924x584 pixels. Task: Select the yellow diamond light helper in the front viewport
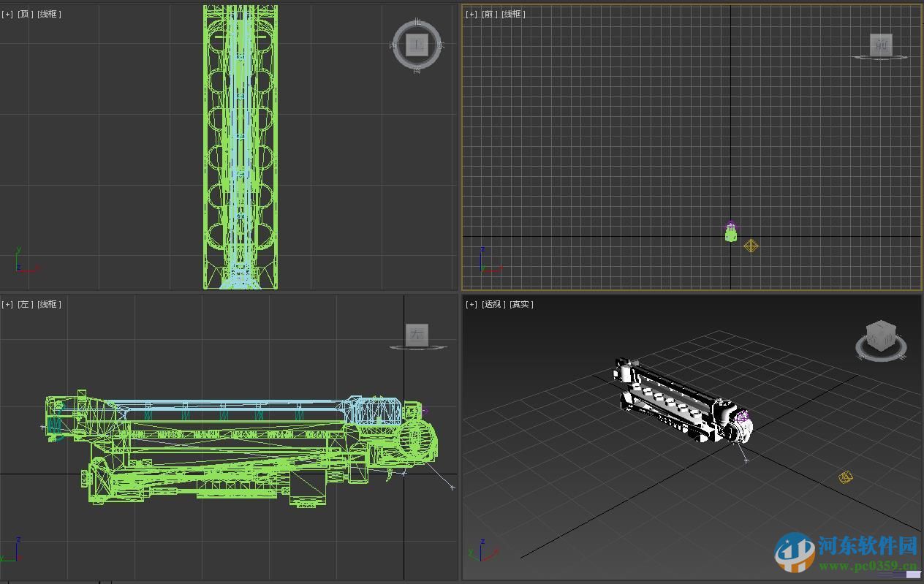751,246
